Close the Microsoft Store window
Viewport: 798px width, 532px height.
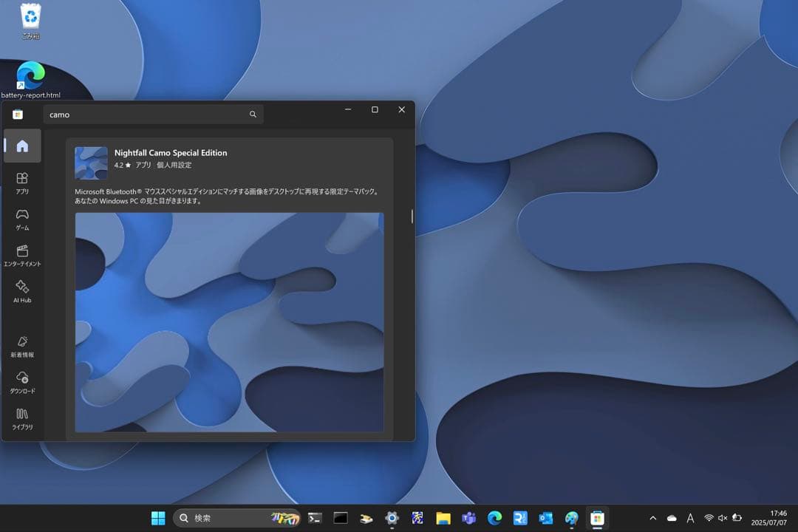401,109
